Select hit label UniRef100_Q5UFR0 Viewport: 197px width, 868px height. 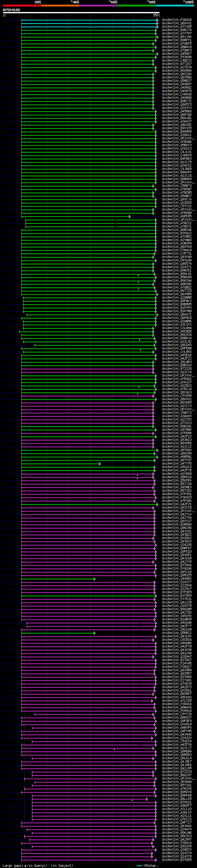click(176, 481)
